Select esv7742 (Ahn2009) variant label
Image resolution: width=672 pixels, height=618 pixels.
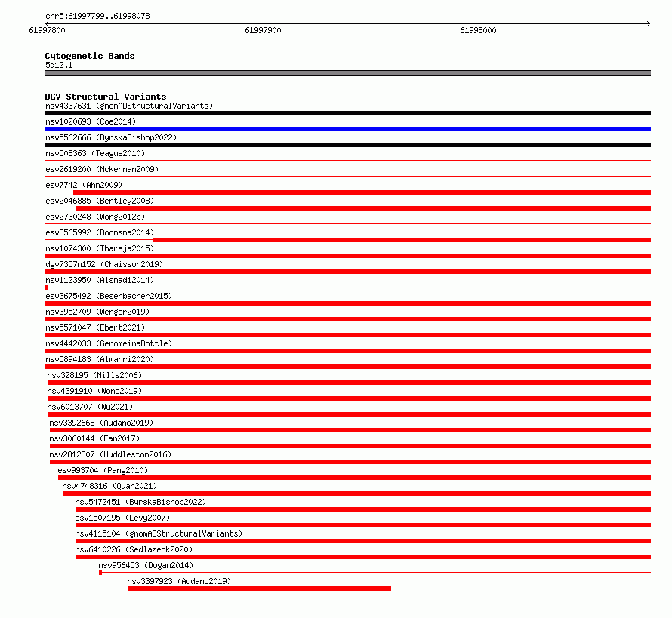click(x=84, y=185)
